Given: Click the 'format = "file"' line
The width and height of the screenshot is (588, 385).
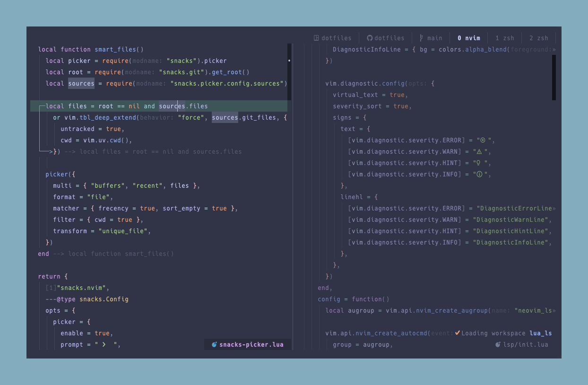Looking at the screenshot, I should tap(83, 197).
